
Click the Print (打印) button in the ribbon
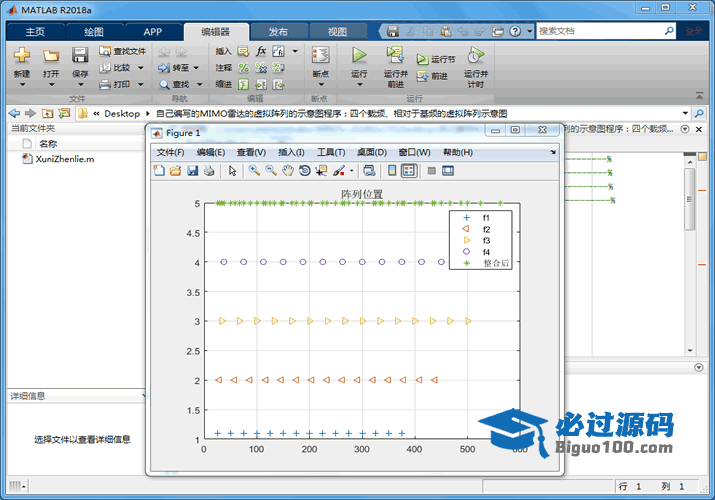tap(116, 84)
